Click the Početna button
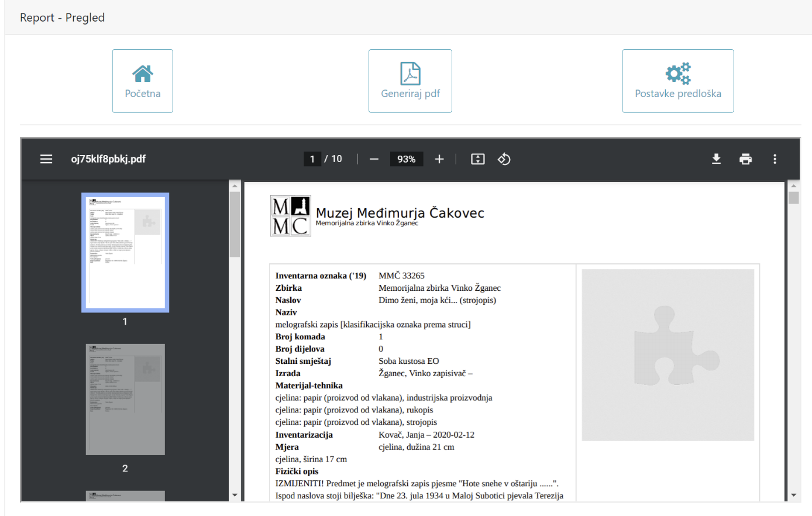Viewport: 812px width, 516px height. coord(142,81)
